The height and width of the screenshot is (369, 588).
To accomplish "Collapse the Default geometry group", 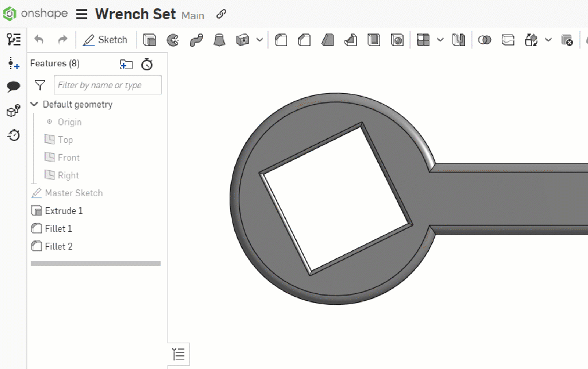I will pyautogui.click(x=35, y=104).
